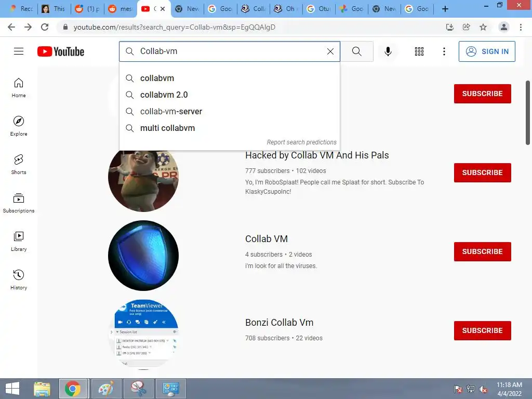Open a new tab with the plus button
Viewport: 532px width, 399px height.
pyautogui.click(x=445, y=9)
